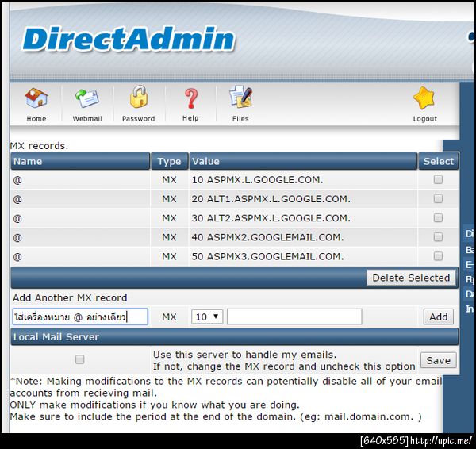Check the 30 ALT2.ASPMX.L.GOOGLE.COM record box

pyautogui.click(x=438, y=217)
